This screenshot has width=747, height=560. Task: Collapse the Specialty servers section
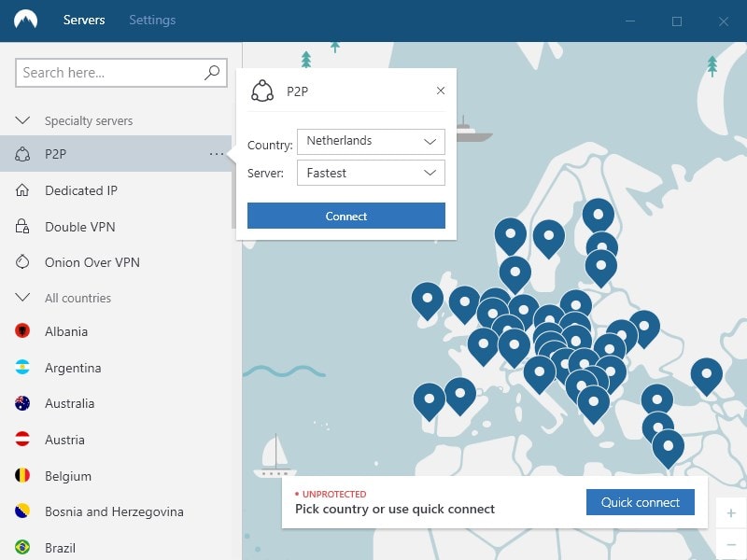pos(22,120)
